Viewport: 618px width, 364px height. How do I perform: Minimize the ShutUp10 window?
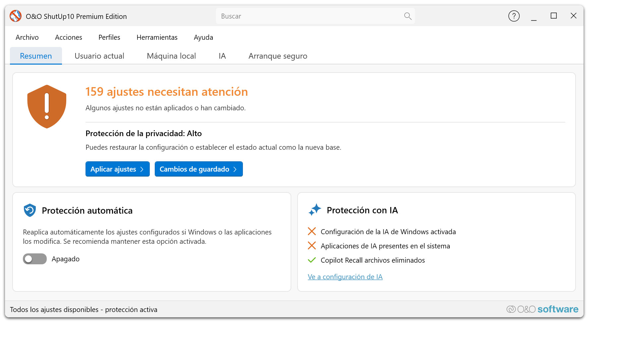534,16
